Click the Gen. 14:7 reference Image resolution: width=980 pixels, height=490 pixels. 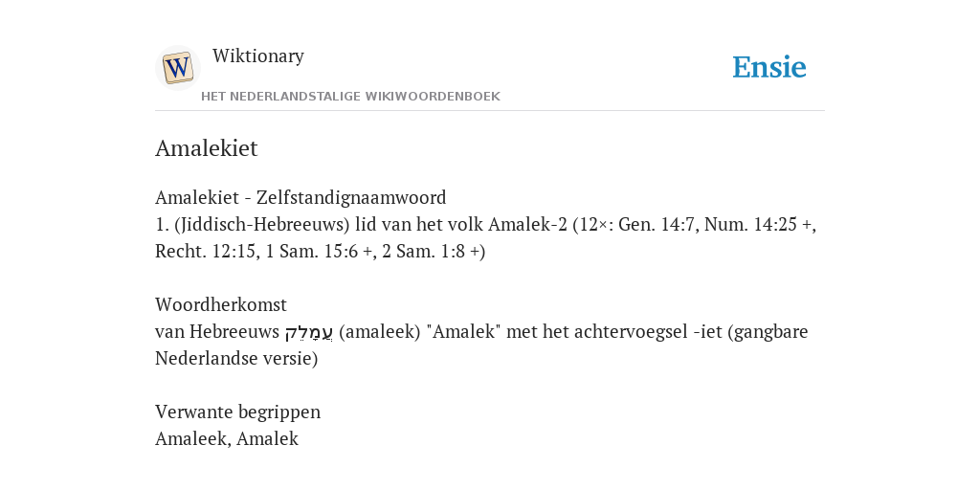(x=657, y=224)
